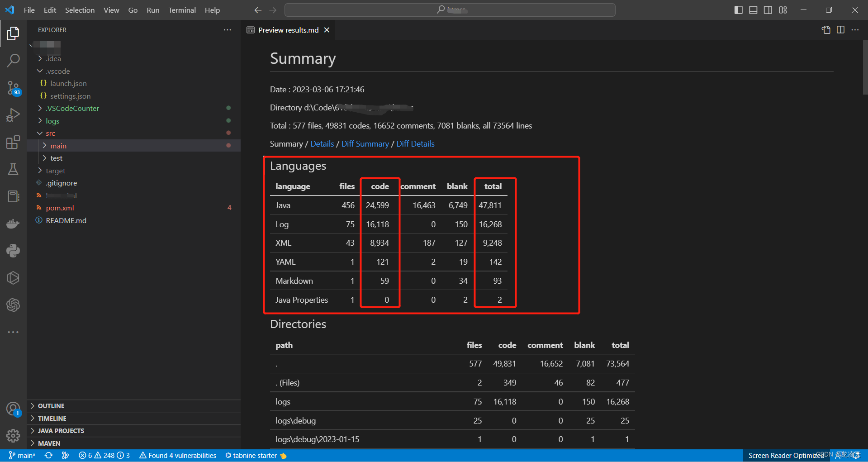Open the Terminal menu

[182, 10]
